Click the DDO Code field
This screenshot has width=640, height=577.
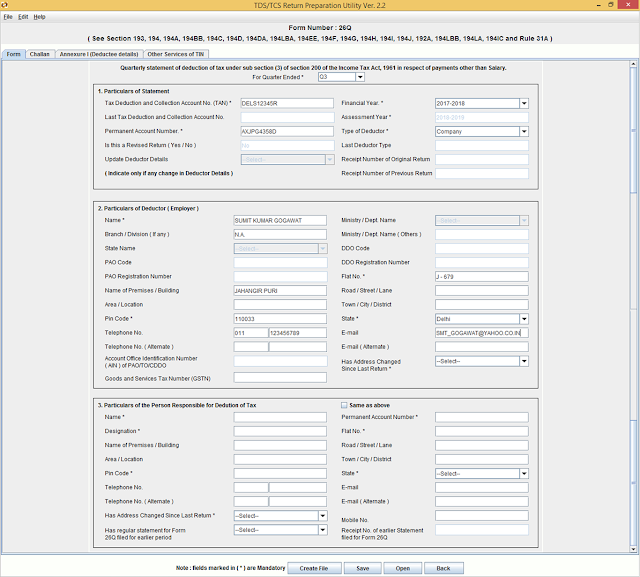[x=482, y=249]
